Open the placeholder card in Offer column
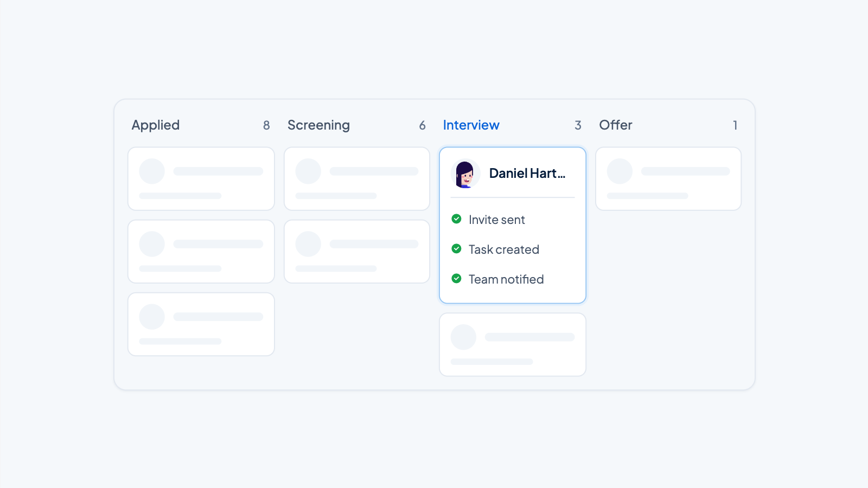This screenshot has height=488, width=868. [668, 179]
